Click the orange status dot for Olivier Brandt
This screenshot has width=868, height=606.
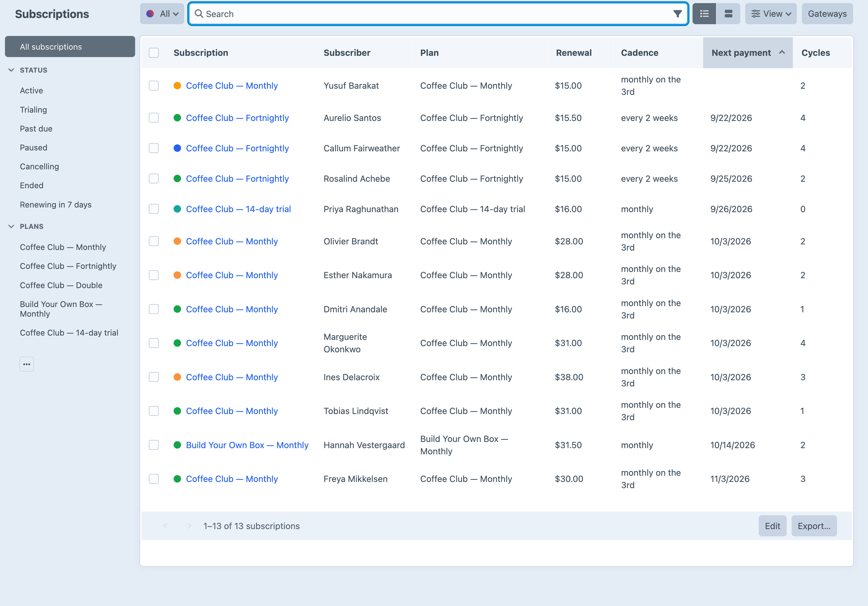[x=177, y=241]
